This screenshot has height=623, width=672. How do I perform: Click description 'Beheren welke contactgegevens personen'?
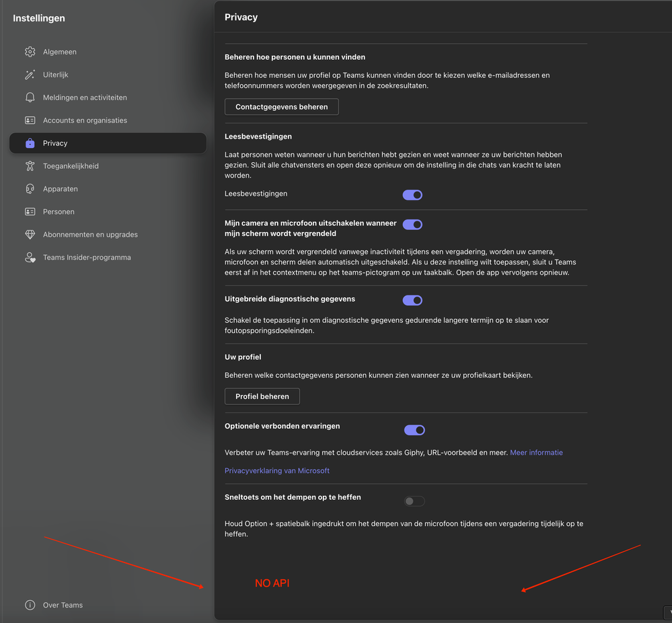pos(379,375)
